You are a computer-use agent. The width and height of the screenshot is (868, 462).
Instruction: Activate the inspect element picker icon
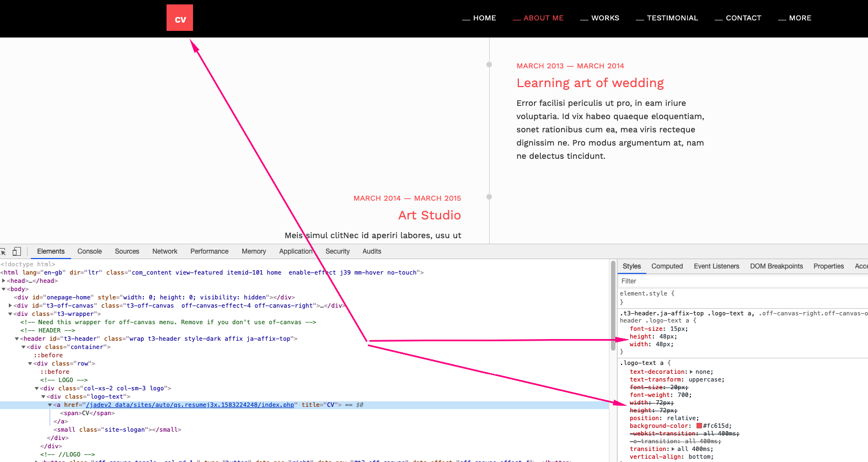pos(3,251)
